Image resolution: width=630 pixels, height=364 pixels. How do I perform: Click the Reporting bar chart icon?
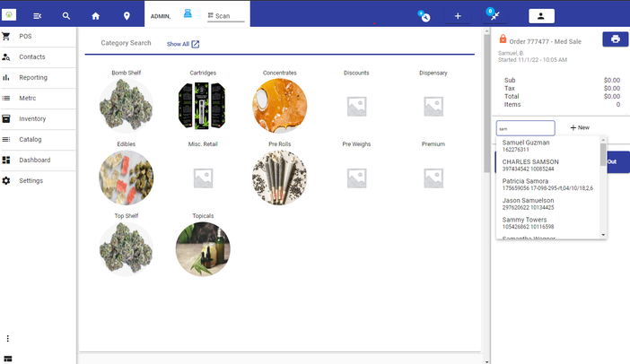pos(6,77)
